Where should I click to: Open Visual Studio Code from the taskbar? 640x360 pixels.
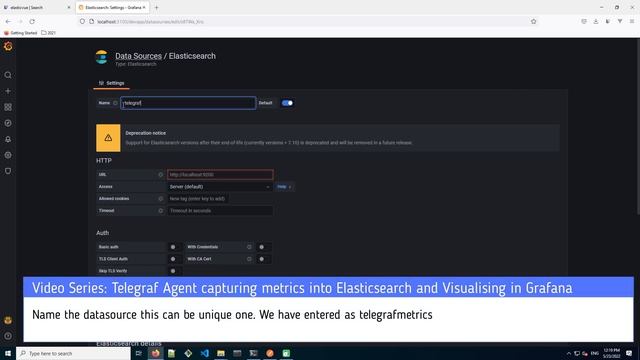tap(204, 353)
